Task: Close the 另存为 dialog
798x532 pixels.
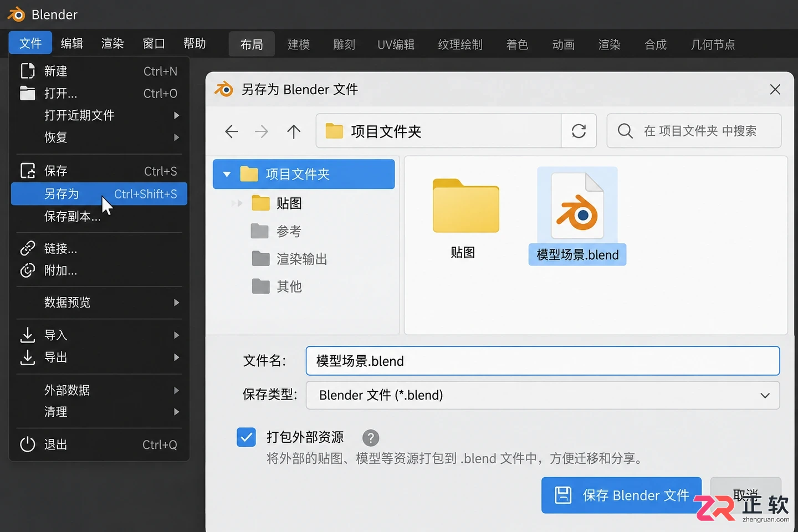Action: [x=775, y=89]
